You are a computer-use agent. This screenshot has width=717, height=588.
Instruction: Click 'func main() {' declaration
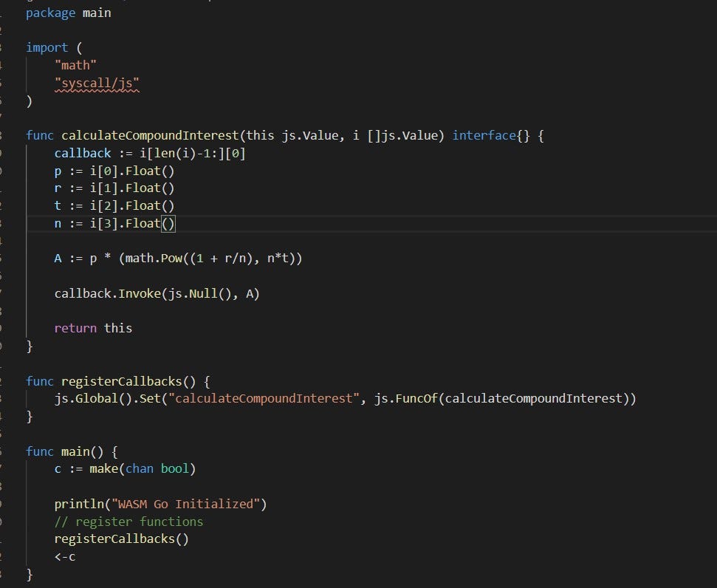tap(72, 452)
